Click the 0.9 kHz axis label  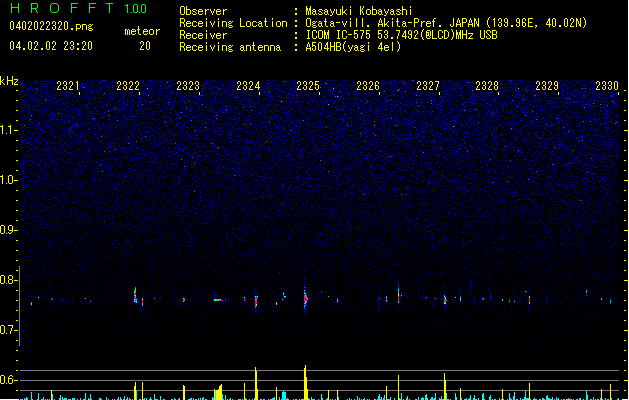(x=9, y=230)
